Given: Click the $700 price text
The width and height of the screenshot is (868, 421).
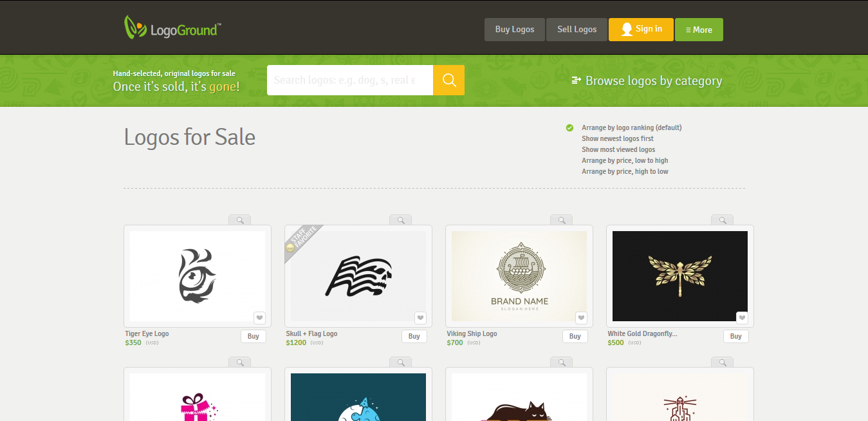Looking at the screenshot, I should pos(455,343).
